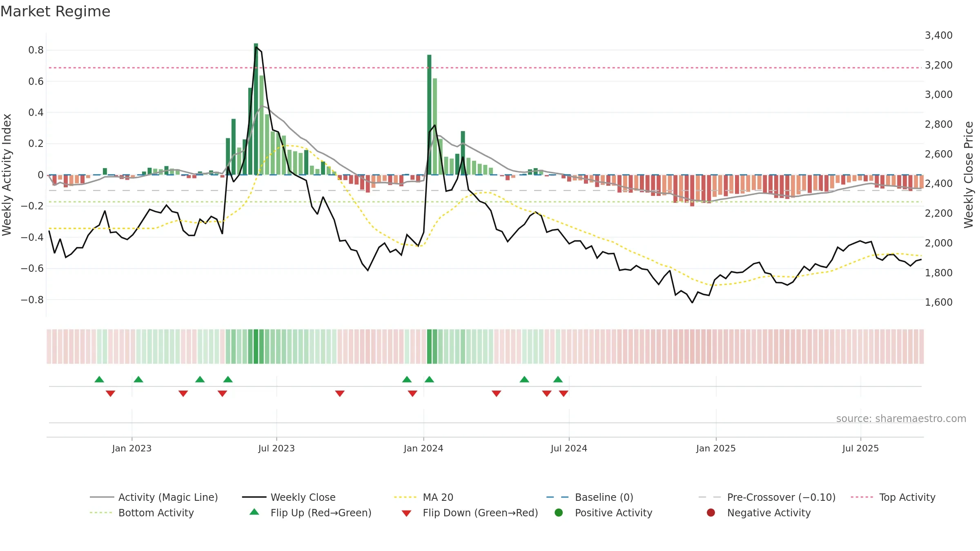980x551 pixels.
Task: Toggle the Activity (Magic Line) legend entry
Action: [154, 497]
